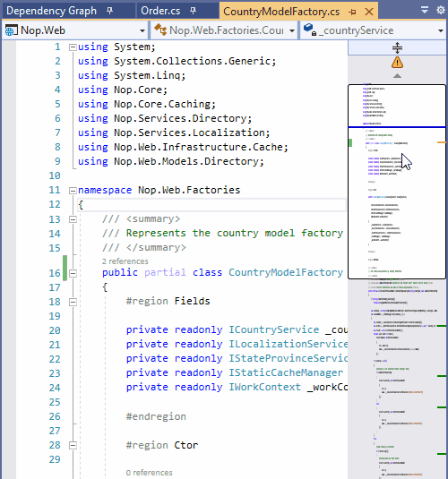Collapse the CountryModelFactory class block
Viewport: 448px width, 479px height.
(x=73, y=273)
